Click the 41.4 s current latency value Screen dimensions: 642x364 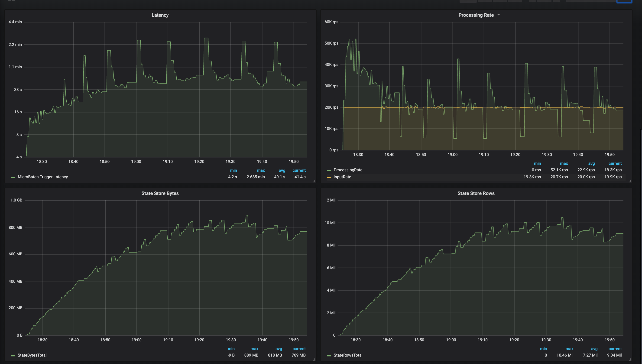pyautogui.click(x=300, y=177)
